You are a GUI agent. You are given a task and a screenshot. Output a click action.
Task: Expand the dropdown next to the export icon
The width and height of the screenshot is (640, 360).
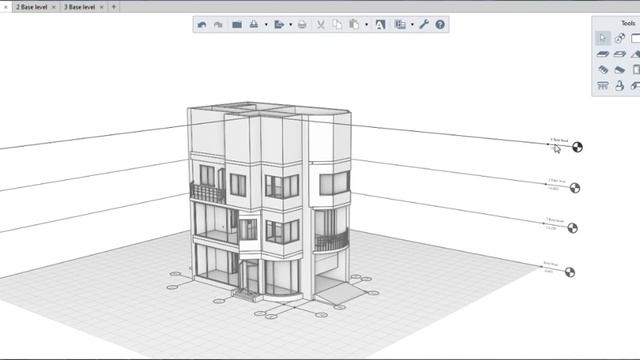tap(291, 25)
